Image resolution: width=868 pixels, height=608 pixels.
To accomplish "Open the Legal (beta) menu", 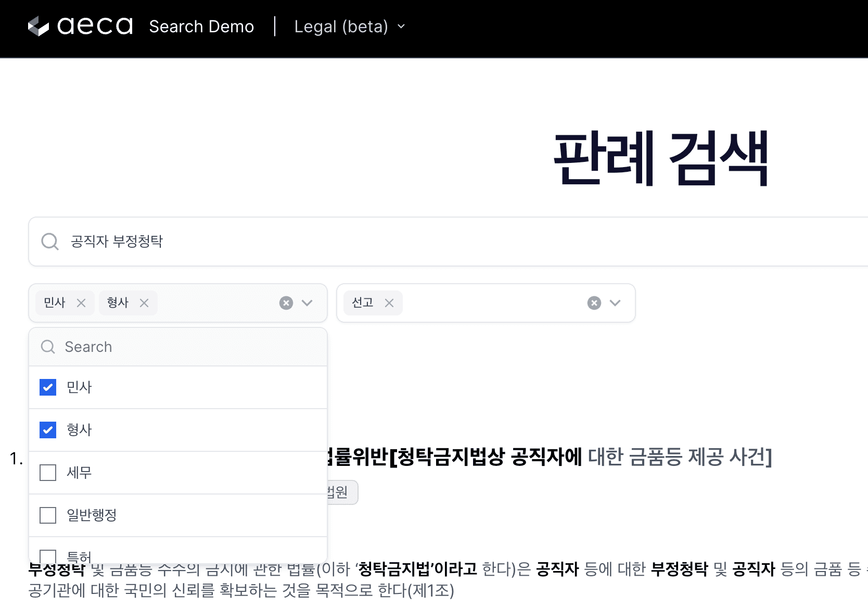I will (349, 27).
